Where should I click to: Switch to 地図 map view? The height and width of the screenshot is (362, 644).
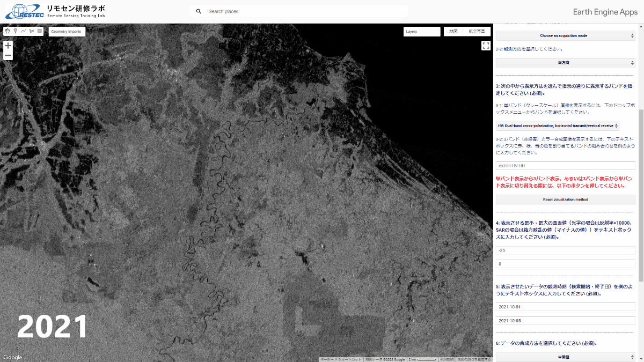[x=453, y=32]
